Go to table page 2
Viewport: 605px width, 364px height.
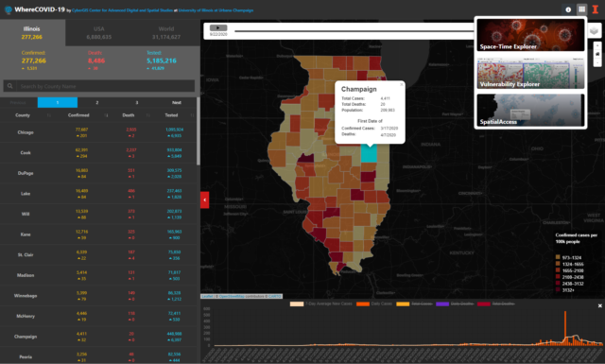[97, 102]
